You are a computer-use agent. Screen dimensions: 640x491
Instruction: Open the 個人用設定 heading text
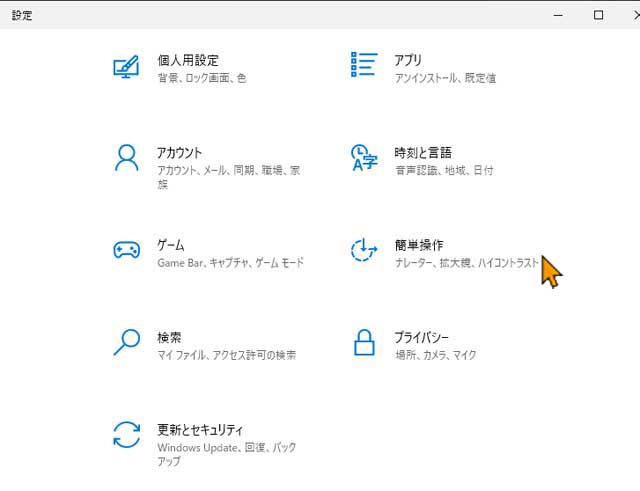188,60
